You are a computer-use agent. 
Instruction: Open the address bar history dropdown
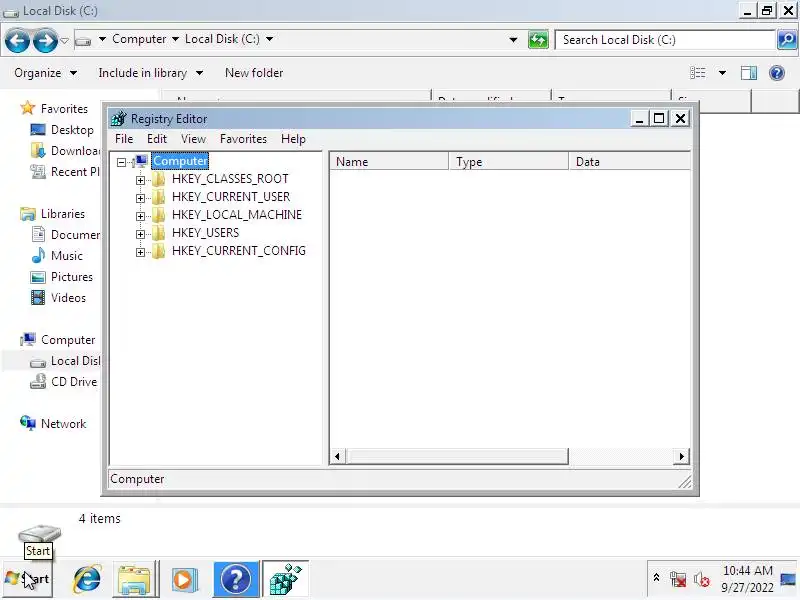[513, 40]
